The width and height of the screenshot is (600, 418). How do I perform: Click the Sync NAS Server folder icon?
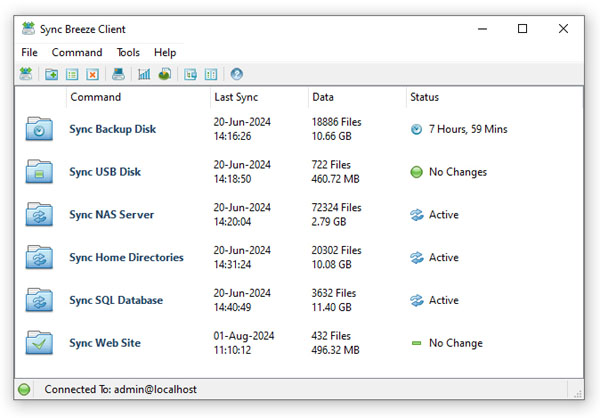coord(39,214)
